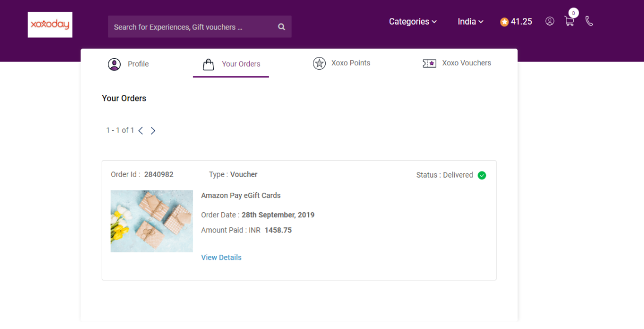Viewport: 644px width, 329px height.
Task: Expand the Categories dropdown
Action: [413, 22]
